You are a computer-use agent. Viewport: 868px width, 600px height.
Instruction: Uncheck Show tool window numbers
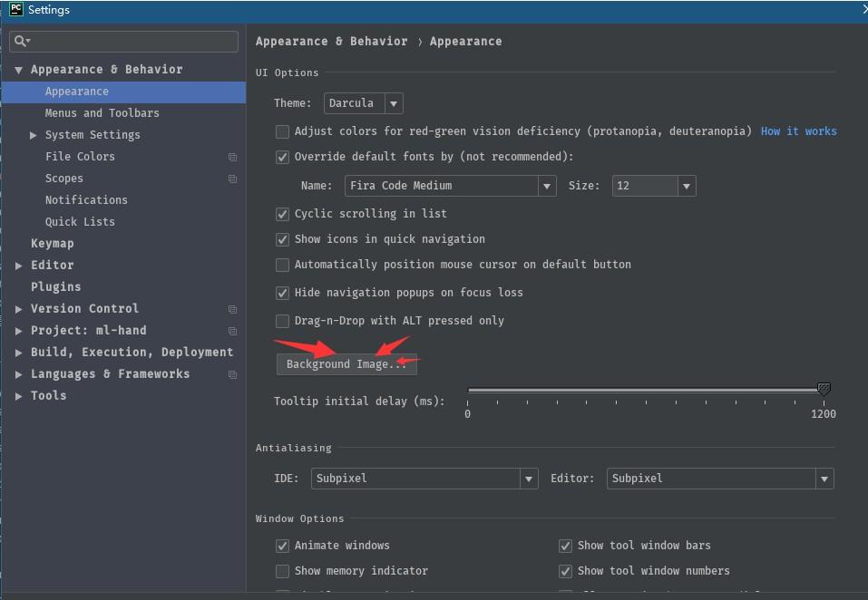tap(565, 571)
